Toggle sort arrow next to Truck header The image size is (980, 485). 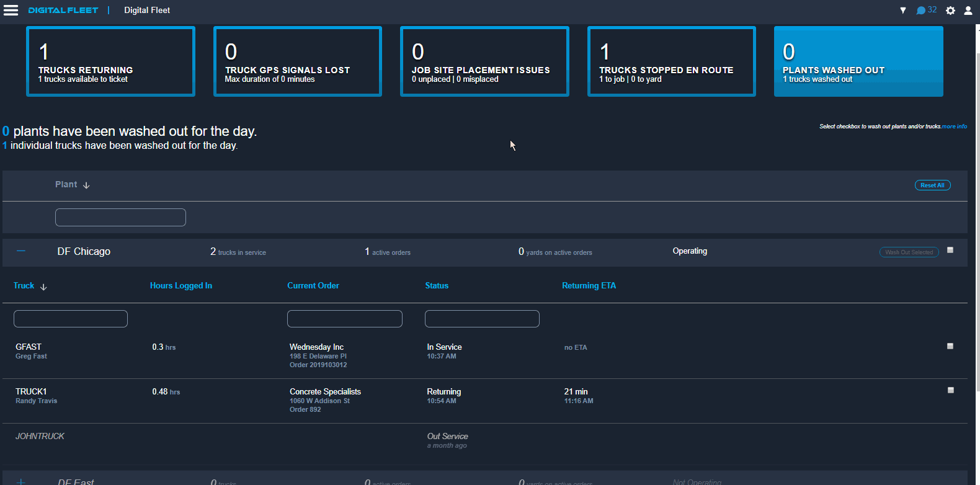click(43, 287)
